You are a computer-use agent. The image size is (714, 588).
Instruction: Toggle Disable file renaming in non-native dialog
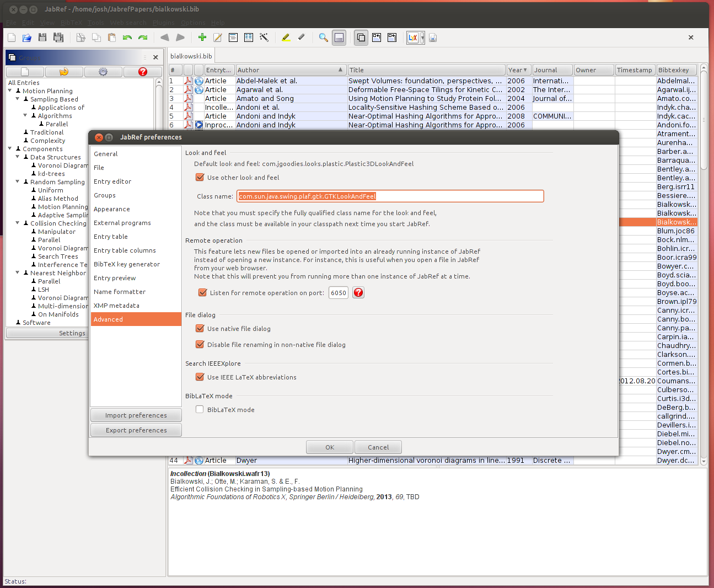(200, 344)
